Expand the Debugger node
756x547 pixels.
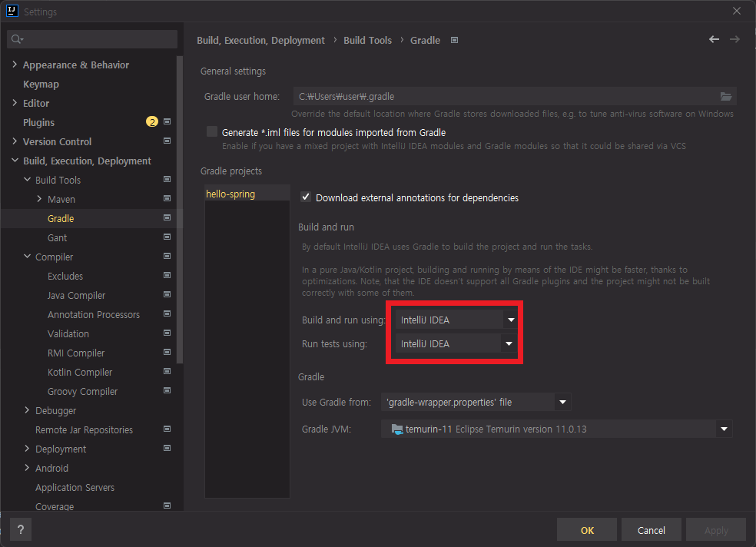pos(27,410)
